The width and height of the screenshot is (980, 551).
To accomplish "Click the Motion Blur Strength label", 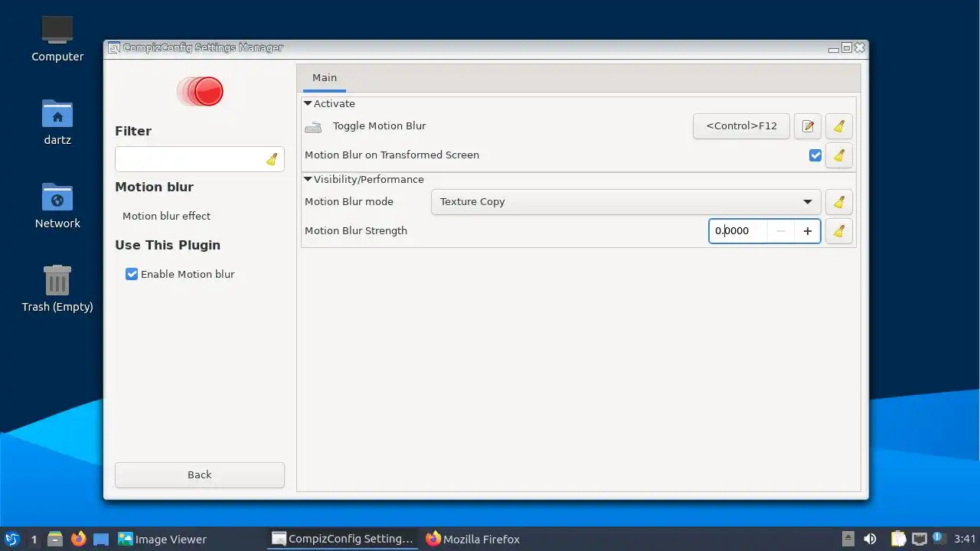I will 356,230.
